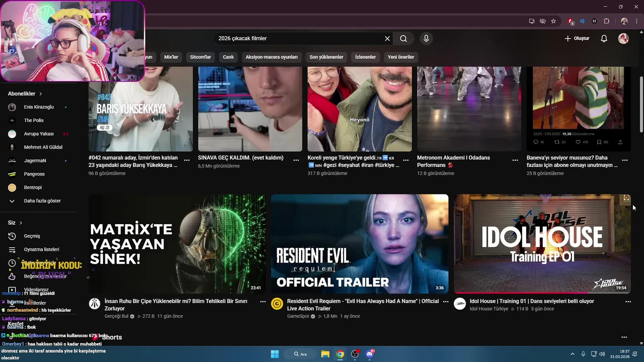Open options for Metronom Akademi short
Image resolution: width=644 pixels, height=362 pixels.
point(515,160)
